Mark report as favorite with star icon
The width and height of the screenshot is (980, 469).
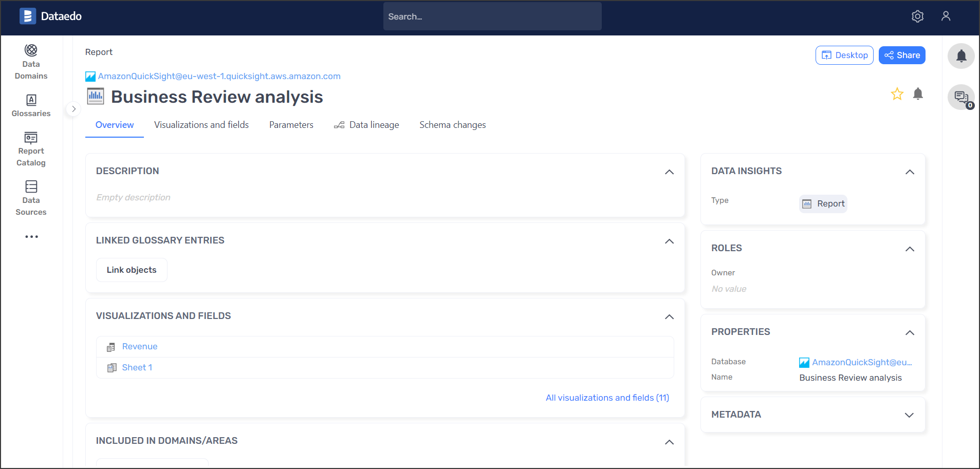[897, 94]
